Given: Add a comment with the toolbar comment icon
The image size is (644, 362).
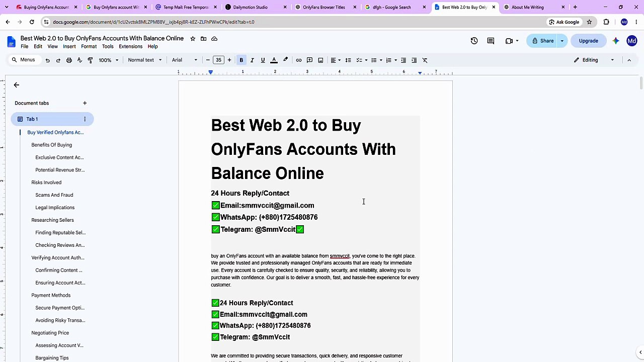Looking at the screenshot, I should click(310, 60).
